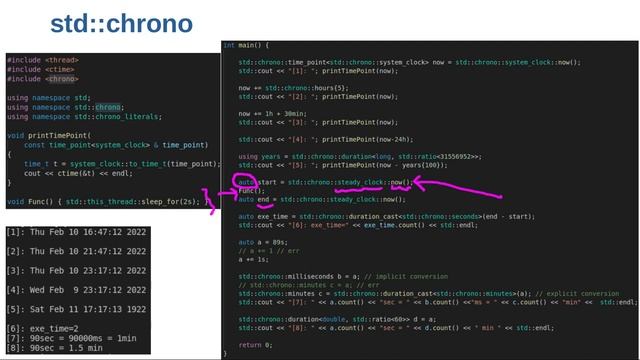Click the "using namespace std;" line
This screenshot has height=360, width=640.
tap(49, 98)
